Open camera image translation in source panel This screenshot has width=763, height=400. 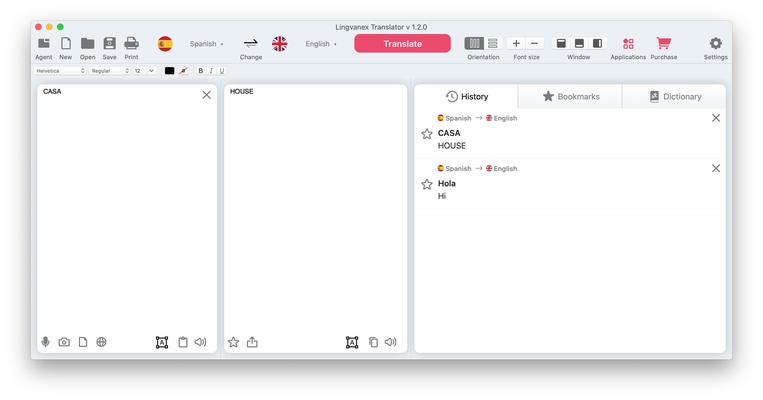[64, 342]
